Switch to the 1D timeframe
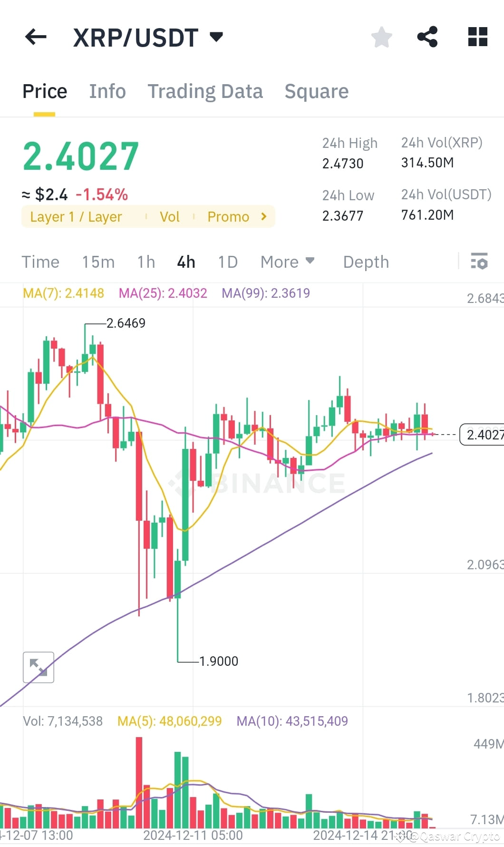 coord(227,262)
